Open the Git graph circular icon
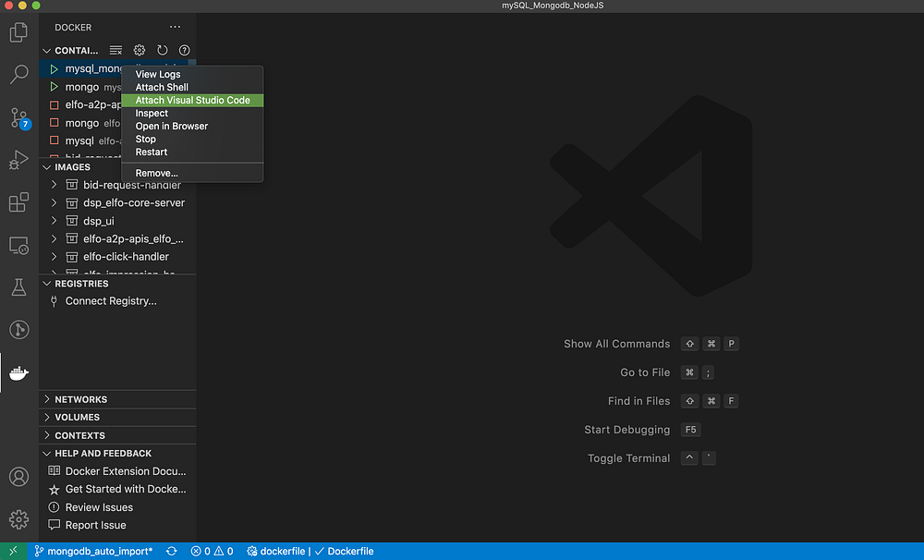 18,330
